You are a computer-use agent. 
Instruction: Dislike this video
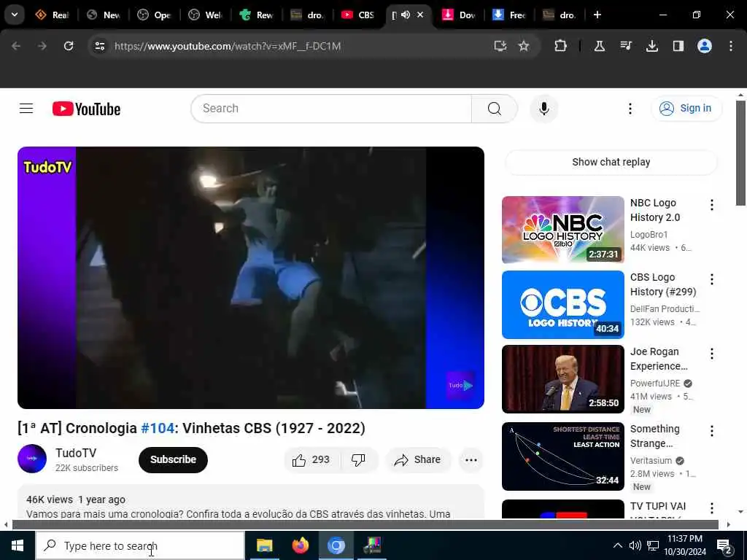[358, 460]
